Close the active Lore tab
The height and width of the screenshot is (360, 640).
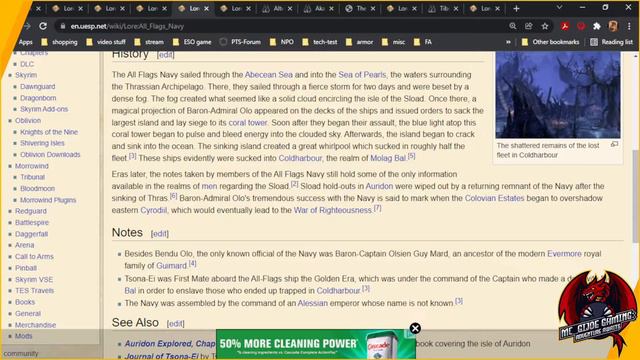point(207,8)
